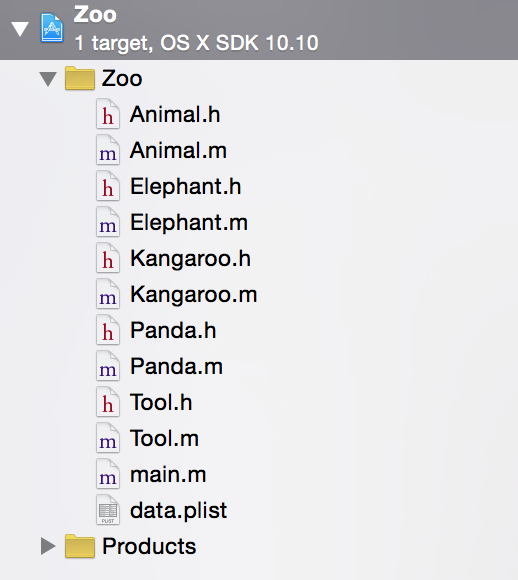Open Tool.h header file
The image size is (518, 580).
point(161,402)
